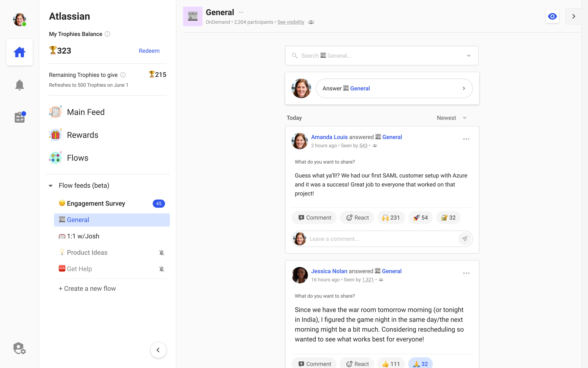Open Flows page
This screenshot has width=588, height=368.
(x=69, y=158)
